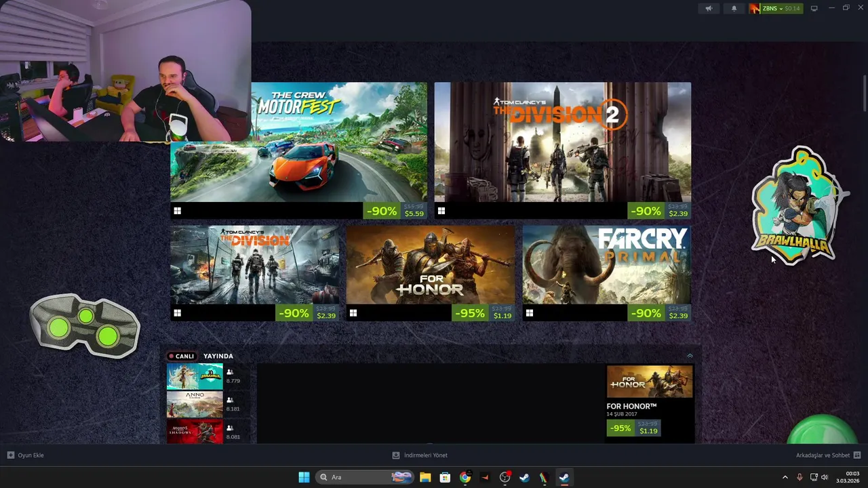Click the viewers icon above 8.779
The height and width of the screenshot is (488, 868).
tap(230, 372)
